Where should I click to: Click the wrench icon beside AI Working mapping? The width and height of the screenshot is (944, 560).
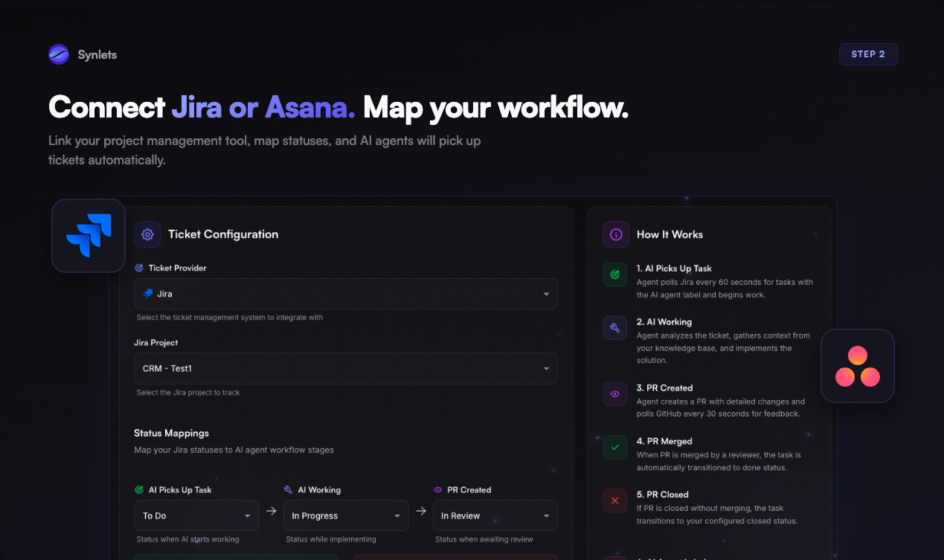tap(289, 490)
